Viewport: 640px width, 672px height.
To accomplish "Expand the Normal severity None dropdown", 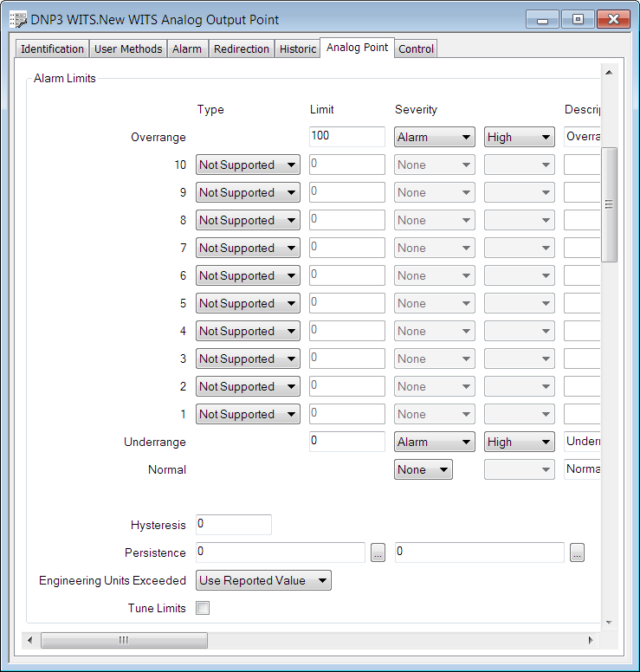I will (x=423, y=470).
